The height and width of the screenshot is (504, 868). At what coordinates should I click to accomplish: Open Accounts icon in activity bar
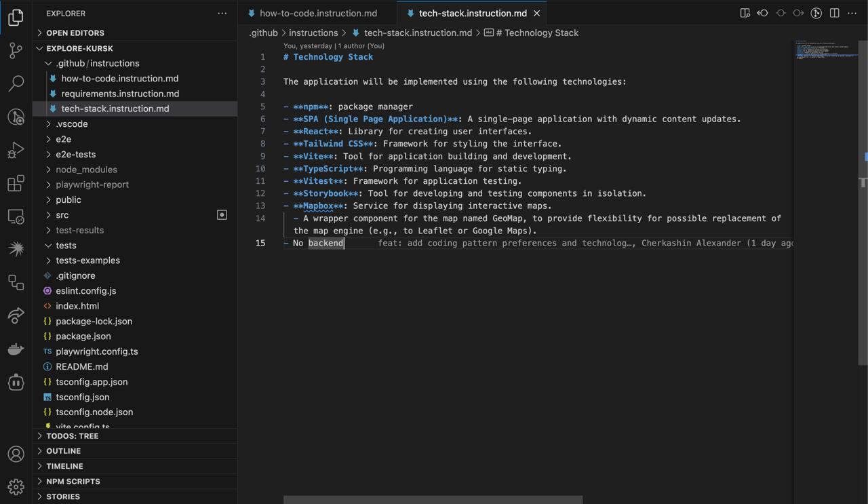click(16, 454)
